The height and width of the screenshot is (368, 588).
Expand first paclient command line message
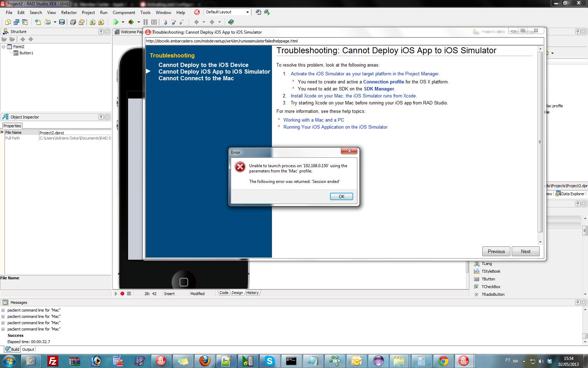point(3,310)
